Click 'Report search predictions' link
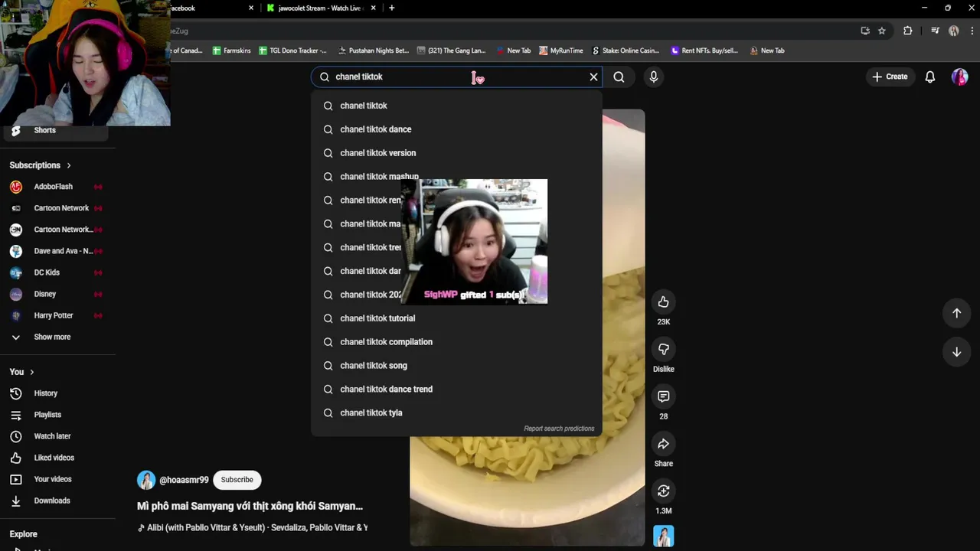The image size is (980, 551). 559,429
